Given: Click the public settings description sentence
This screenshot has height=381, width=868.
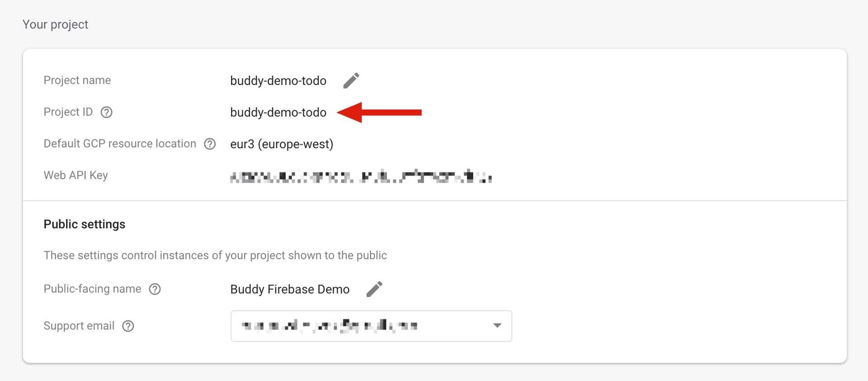Looking at the screenshot, I should click(x=215, y=255).
